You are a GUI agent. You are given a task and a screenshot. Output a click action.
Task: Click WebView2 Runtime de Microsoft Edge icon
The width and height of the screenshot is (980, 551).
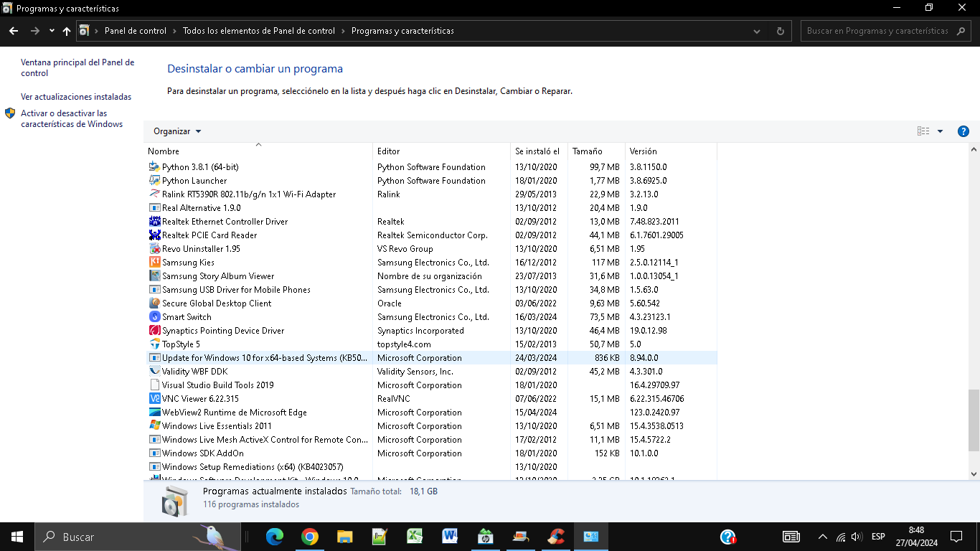click(154, 413)
